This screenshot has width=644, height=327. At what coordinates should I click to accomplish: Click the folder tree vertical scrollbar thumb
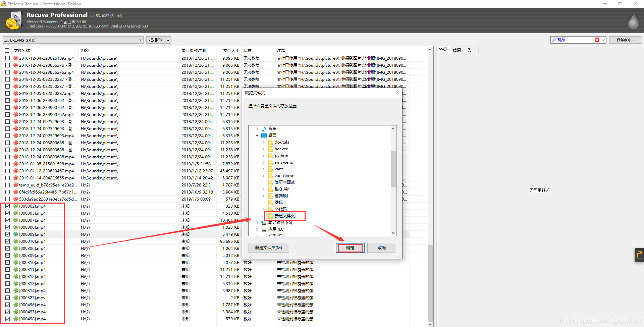click(393, 169)
